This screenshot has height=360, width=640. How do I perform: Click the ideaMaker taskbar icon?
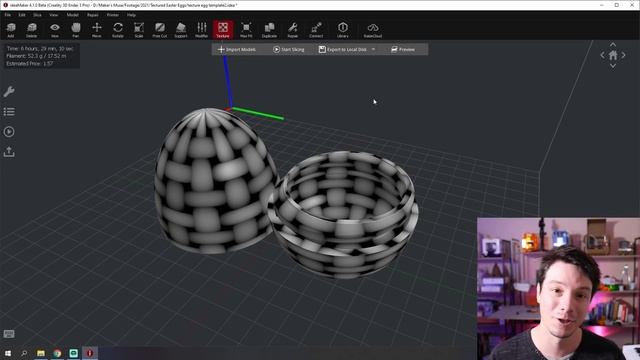pos(90,353)
